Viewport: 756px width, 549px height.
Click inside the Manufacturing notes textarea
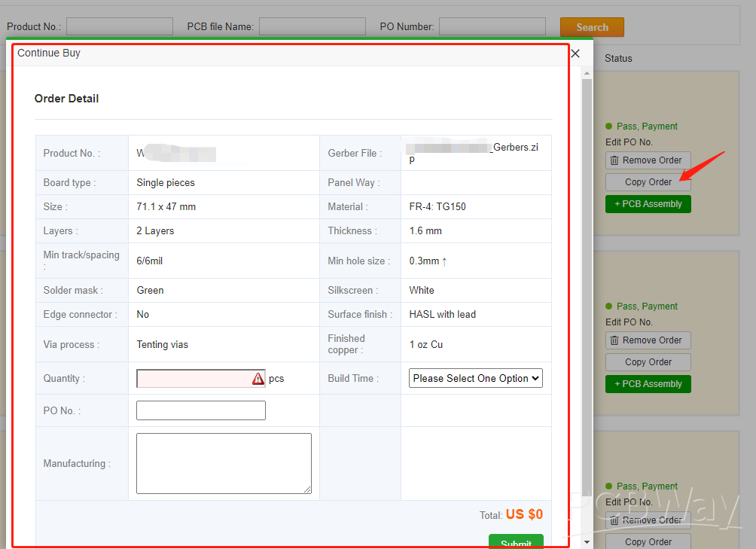tap(224, 463)
